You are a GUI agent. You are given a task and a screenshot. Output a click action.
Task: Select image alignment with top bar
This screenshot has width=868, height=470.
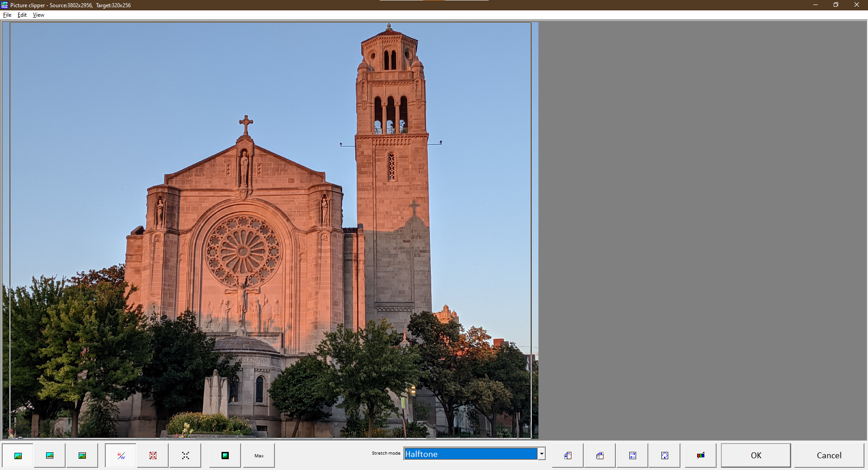pos(82,456)
